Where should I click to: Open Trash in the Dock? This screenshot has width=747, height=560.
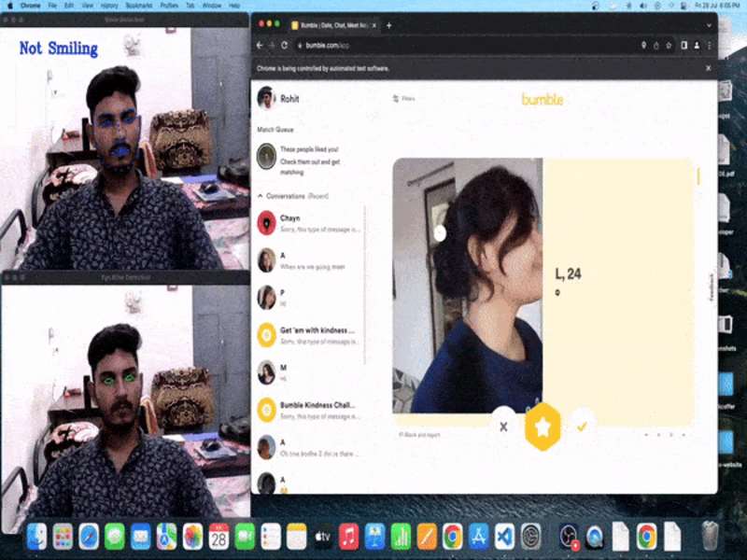click(x=710, y=536)
